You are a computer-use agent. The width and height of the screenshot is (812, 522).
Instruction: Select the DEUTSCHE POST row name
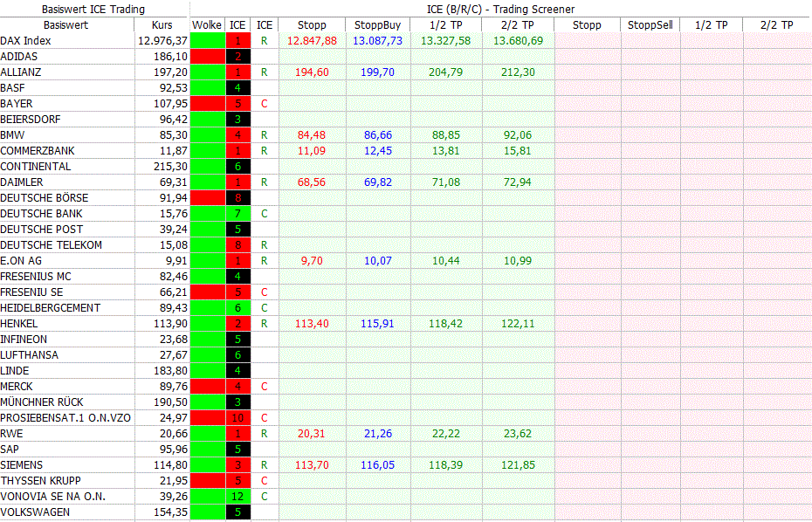(x=41, y=230)
